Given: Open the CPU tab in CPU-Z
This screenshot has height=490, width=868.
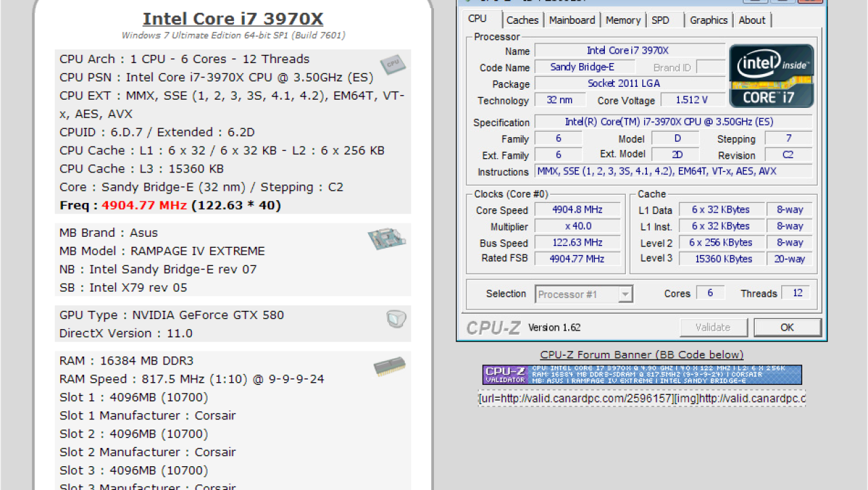Looking at the screenshot, I should tap(477, 19).
